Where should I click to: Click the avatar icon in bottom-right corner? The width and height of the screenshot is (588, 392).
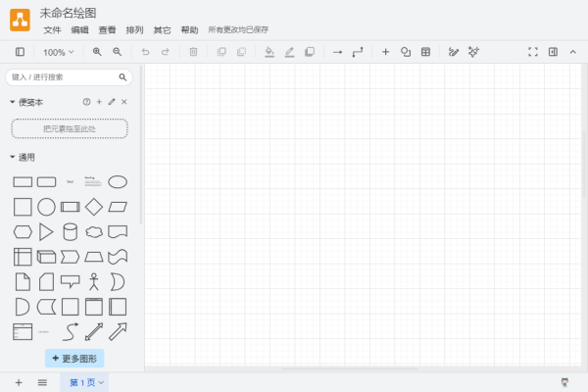(564, 382)
